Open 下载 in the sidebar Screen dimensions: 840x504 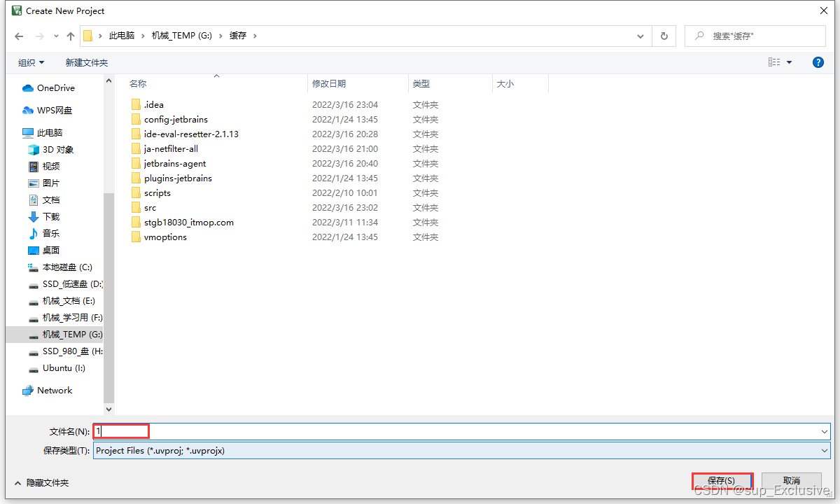click(43, 216)
